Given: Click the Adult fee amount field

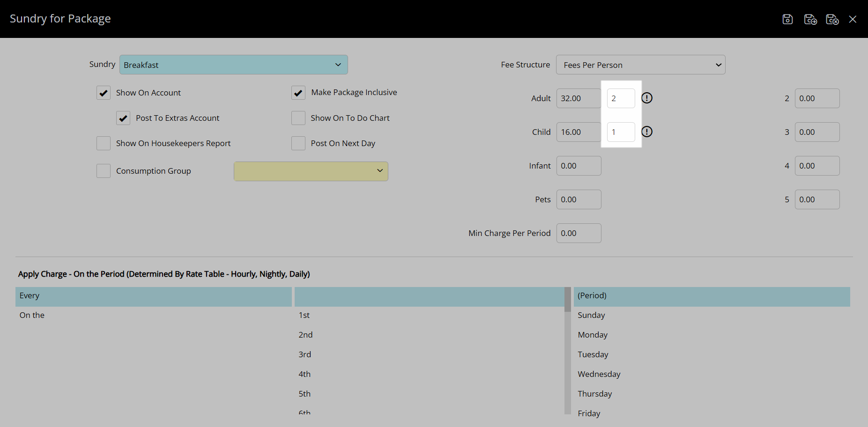Looking at the screenshot, I should (578, 98).
